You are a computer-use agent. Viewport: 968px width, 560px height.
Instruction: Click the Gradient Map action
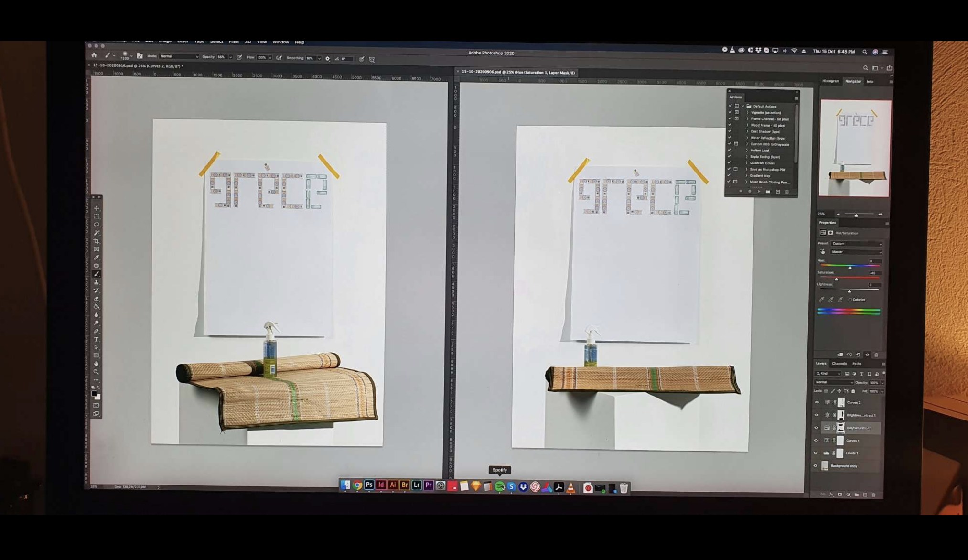[760, 176]
